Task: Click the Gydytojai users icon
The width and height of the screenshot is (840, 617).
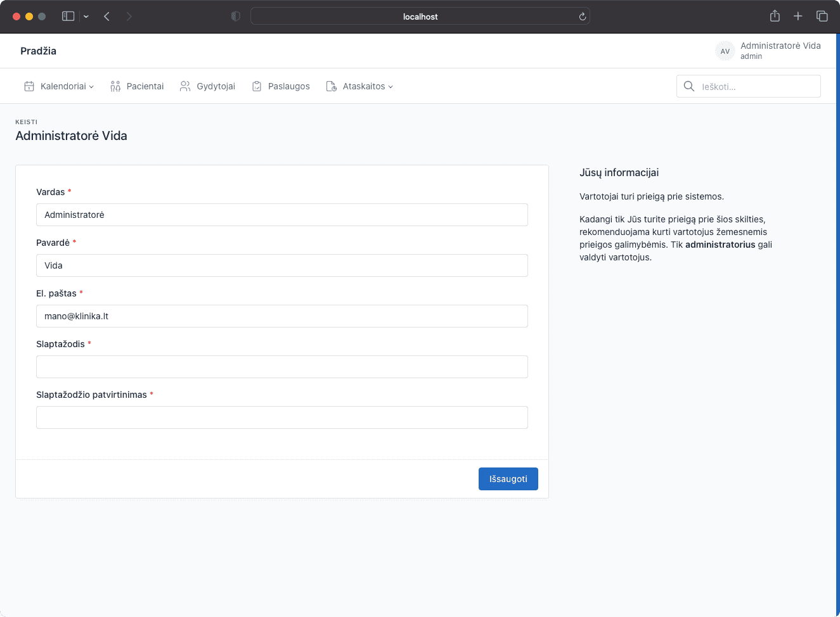Action: click(185, 86)
